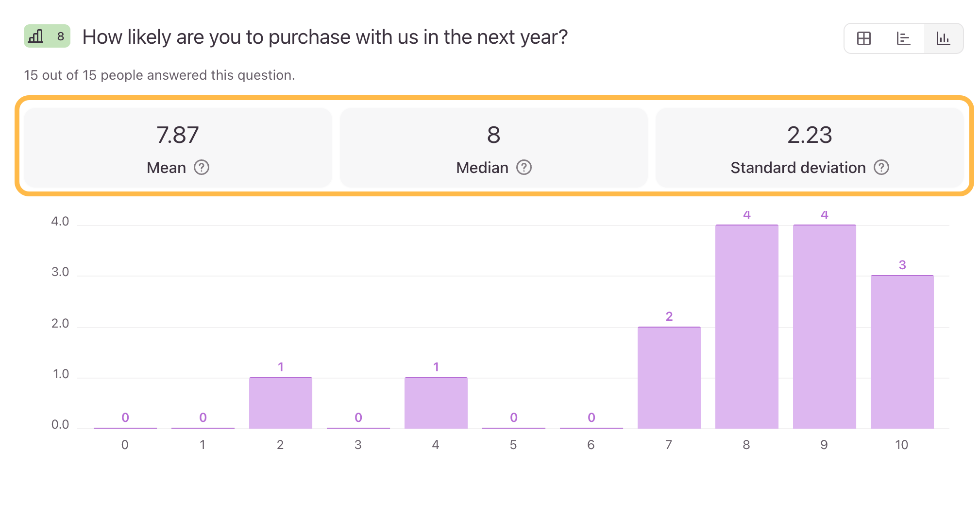This screenshot has height=521, width=980.
Task: Select vertical bar chart view
Action: click(943, 38)
